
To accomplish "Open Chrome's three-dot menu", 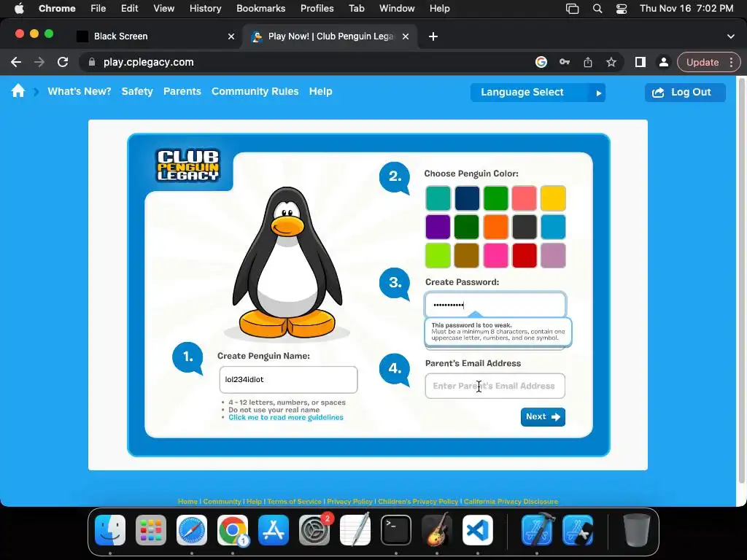I will pyautogui.click(x=731, y=62).
